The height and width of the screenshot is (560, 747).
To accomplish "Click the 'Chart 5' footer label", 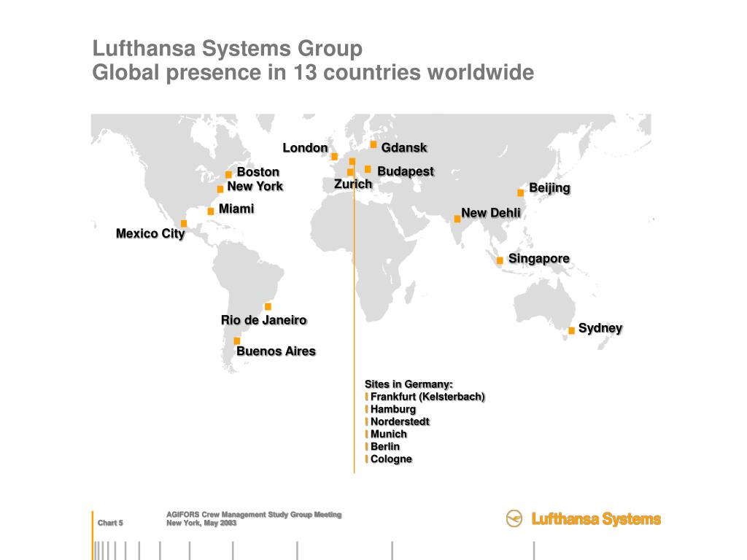I will [x=110, y=523].
